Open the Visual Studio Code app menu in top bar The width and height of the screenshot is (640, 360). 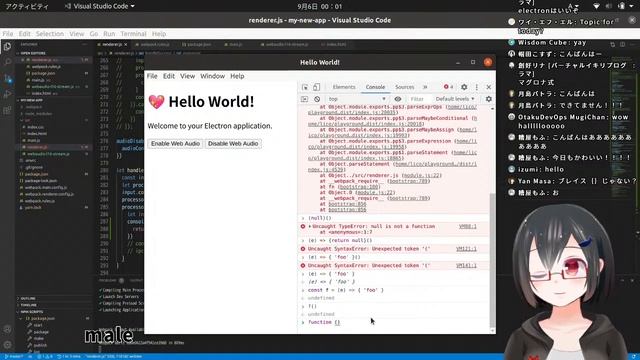point(100,6)
